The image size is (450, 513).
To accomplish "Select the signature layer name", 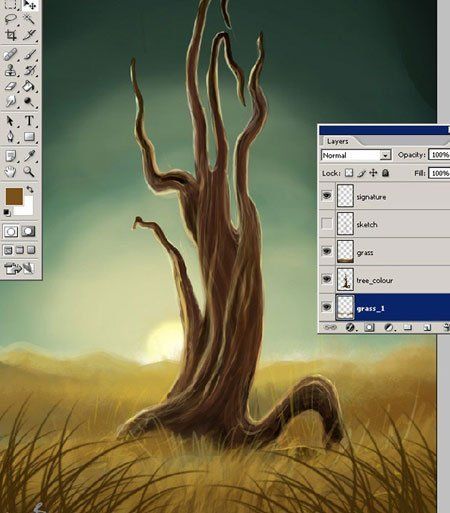I will tap(371, 197).
